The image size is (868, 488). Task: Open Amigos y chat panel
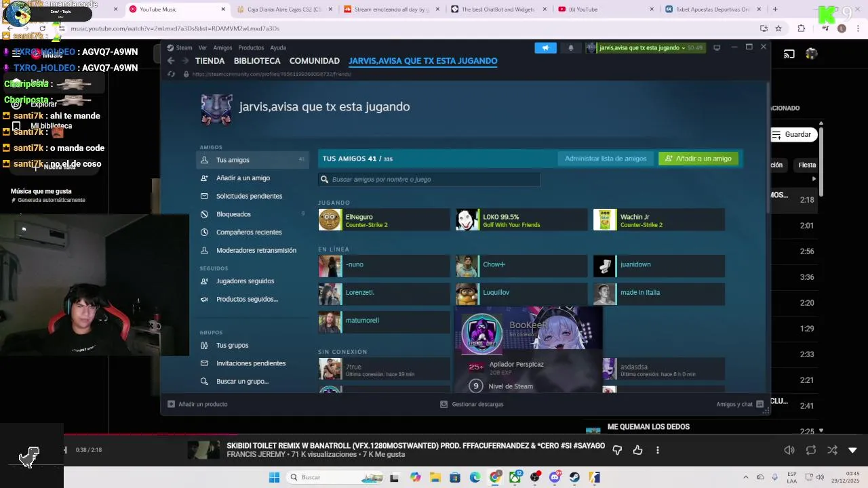[740, 404]
